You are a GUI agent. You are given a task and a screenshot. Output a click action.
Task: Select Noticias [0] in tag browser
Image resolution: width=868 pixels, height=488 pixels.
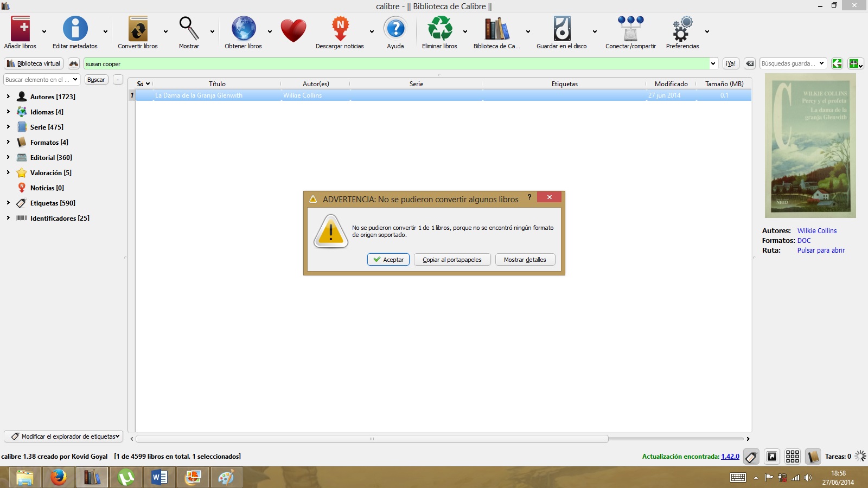(47, 188)
